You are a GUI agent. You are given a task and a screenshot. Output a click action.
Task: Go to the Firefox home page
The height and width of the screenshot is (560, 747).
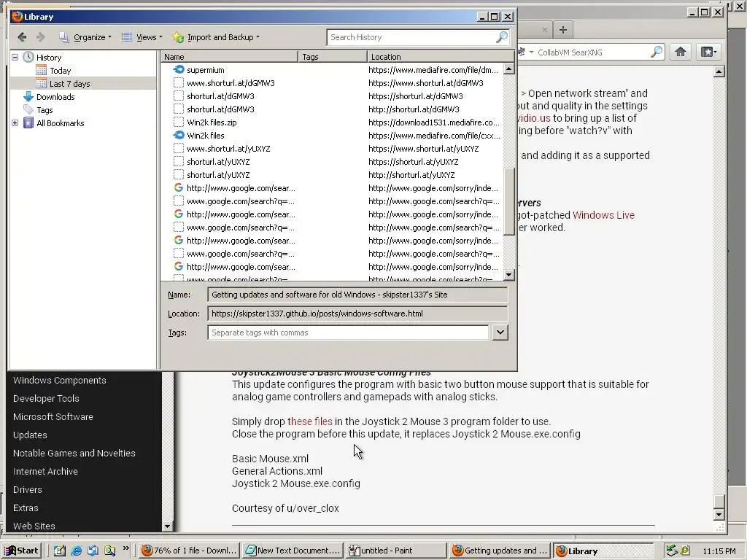pos(681,52)
